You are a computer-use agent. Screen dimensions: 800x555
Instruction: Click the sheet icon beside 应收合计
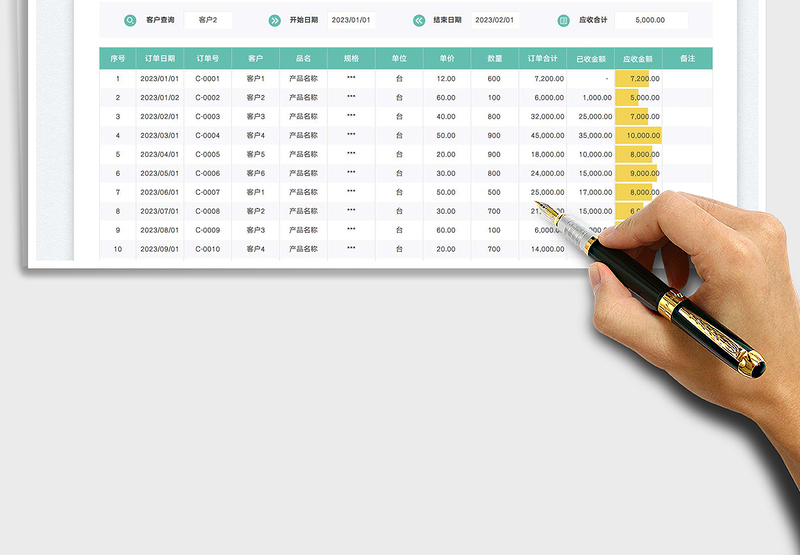click(563, 20)
